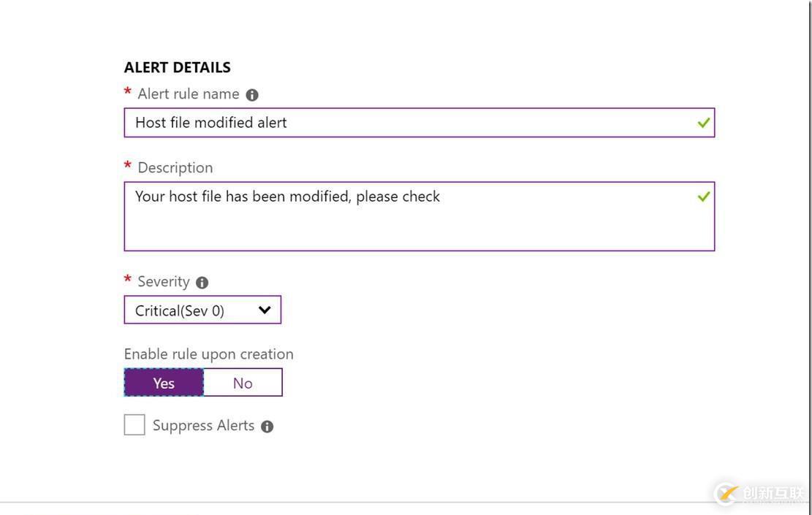Click the Severity dropdown chevron arrow
Image resolution: width=812 pixels, height=515 pixels.
click(265, 310)
